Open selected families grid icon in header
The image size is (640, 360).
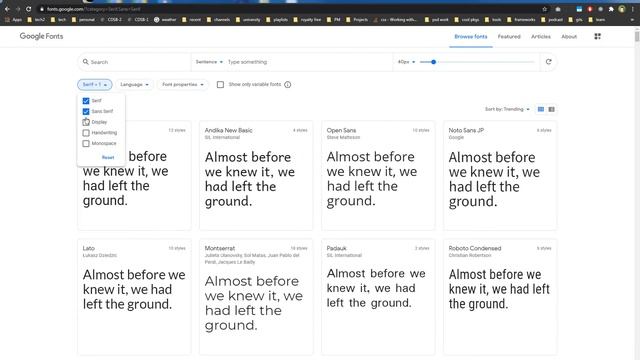[x=598, y=37]
